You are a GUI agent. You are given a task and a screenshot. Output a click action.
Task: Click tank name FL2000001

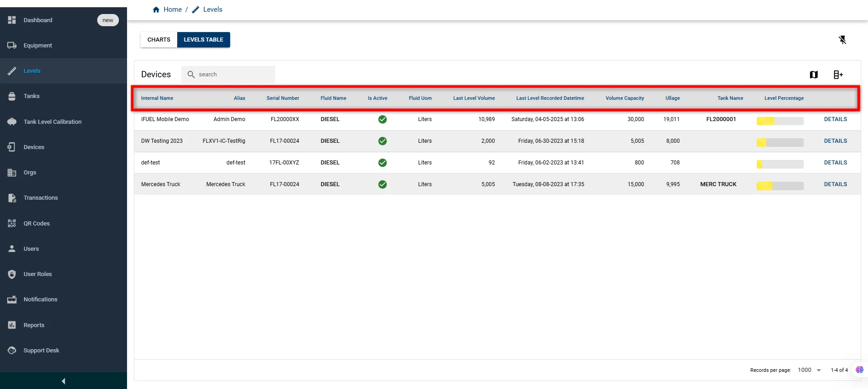coord(721,119)
